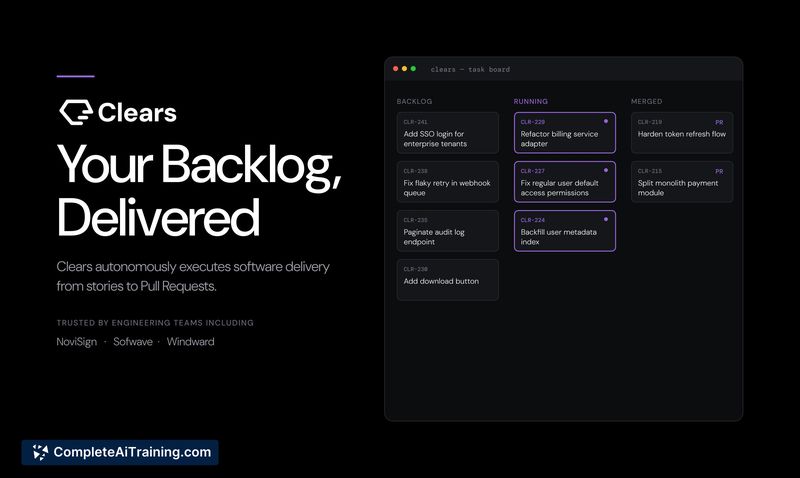Open the 'Split monolith payment module' card
The image size is (800, 478).
(682, 182)
